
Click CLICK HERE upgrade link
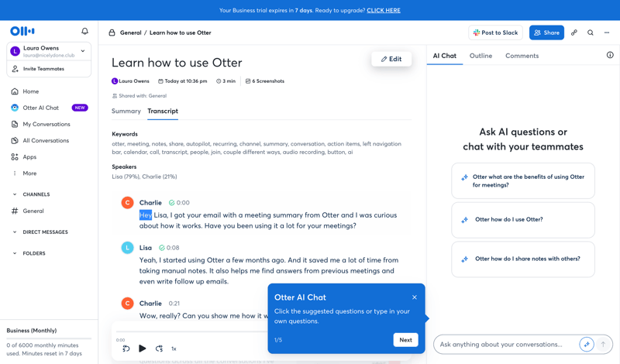(384, 10)
